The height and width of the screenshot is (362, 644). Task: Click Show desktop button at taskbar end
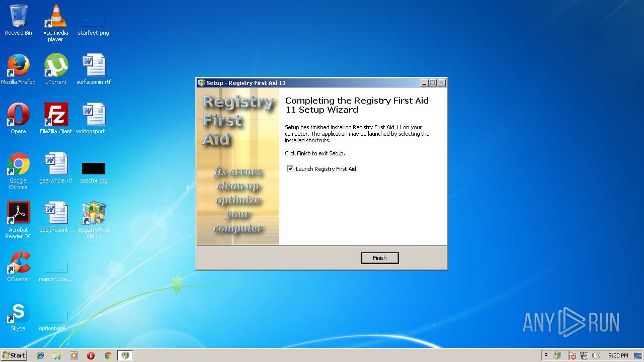(638, 355)
